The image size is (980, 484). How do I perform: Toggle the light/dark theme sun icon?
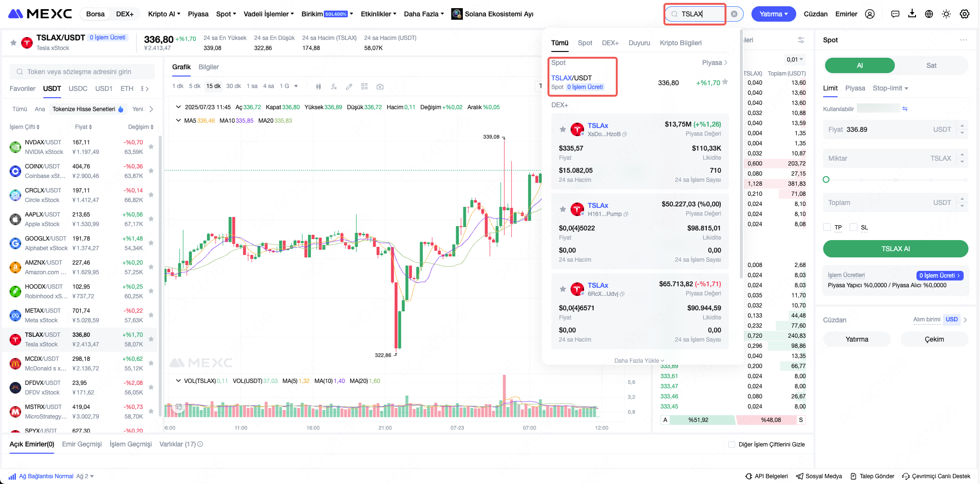pos(946,14)
